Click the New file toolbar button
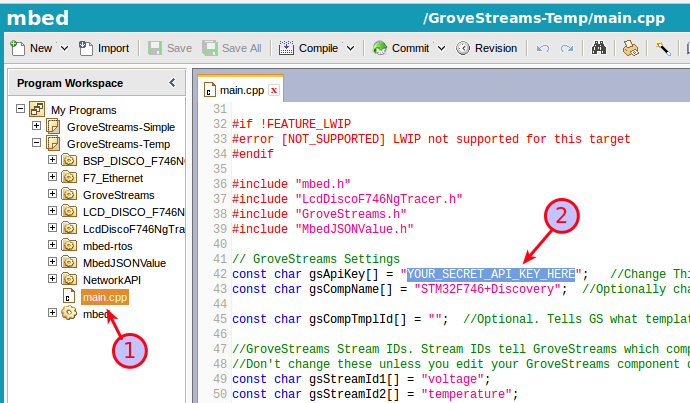 (x=32, y=48)
